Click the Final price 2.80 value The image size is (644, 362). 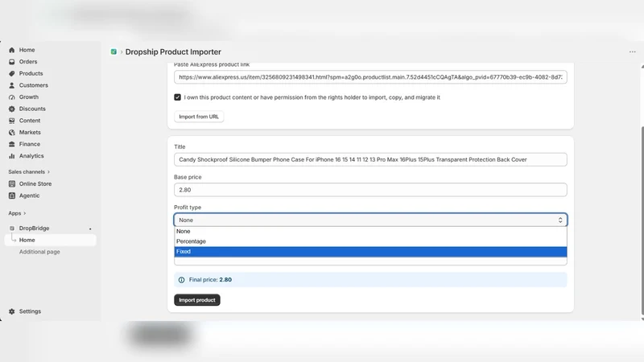point(225,280)
